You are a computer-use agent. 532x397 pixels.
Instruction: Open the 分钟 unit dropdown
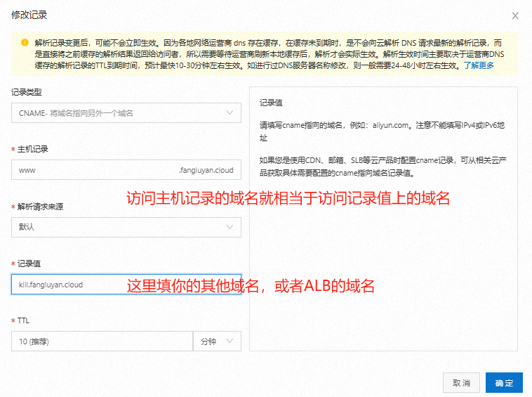click(x=217, y=341)
